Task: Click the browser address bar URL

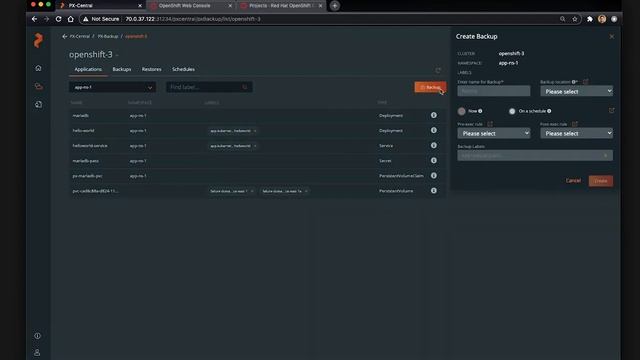Action: 193,19
